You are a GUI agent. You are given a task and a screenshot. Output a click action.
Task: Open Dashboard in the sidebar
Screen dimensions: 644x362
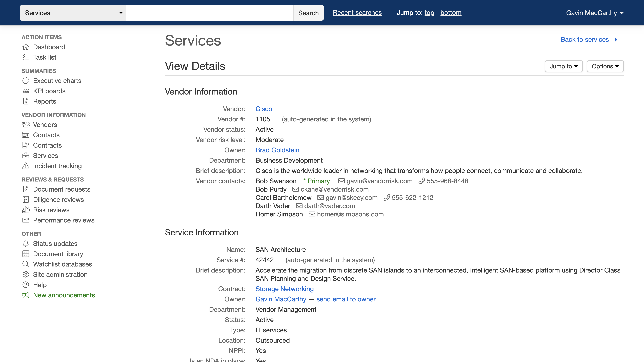point(49,47)
